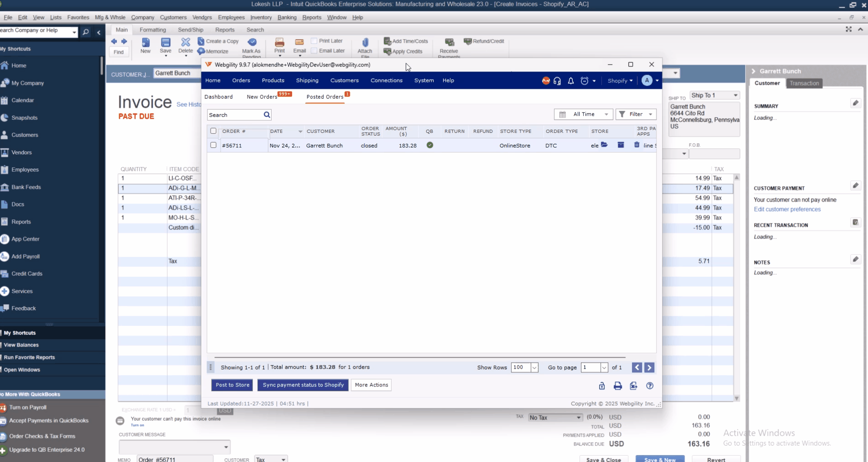Image resolution: width=868 pixels, height=462 pixels.
Task: Click the notification bell icon in Webgility
Action: [570, 81]
